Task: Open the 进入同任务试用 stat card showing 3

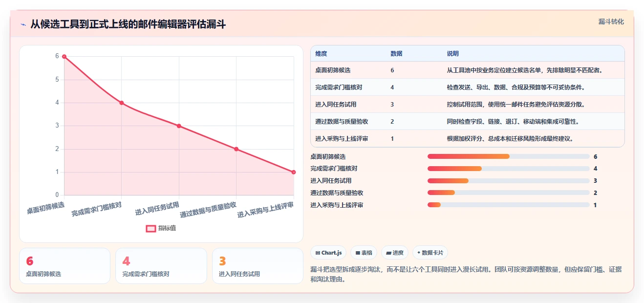Action: pos(258,266)
